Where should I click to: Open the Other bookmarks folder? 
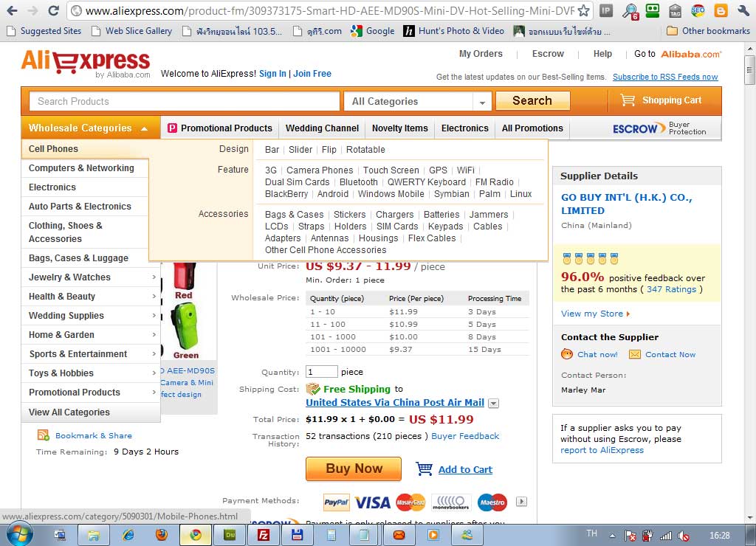(708, 31)
